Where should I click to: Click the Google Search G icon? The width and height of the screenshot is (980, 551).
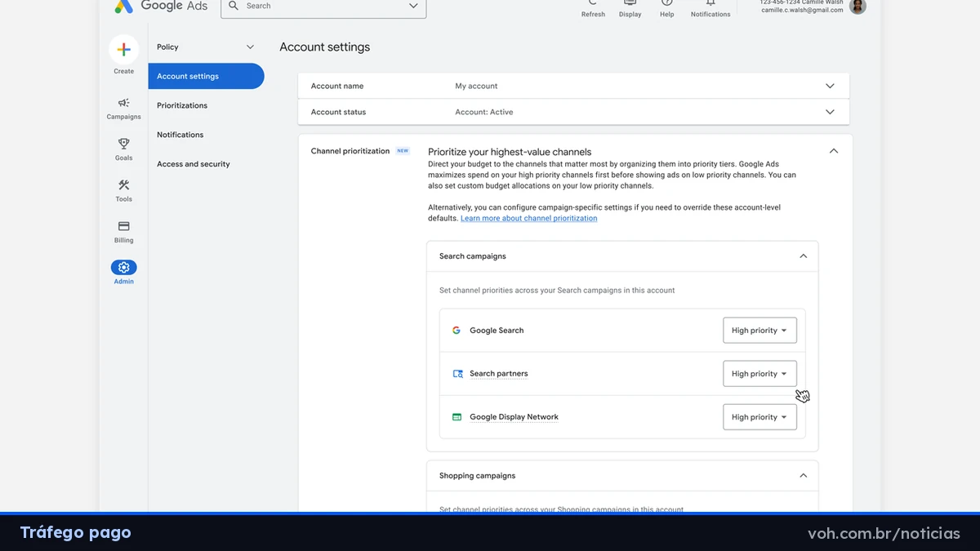tap(457, 331)
